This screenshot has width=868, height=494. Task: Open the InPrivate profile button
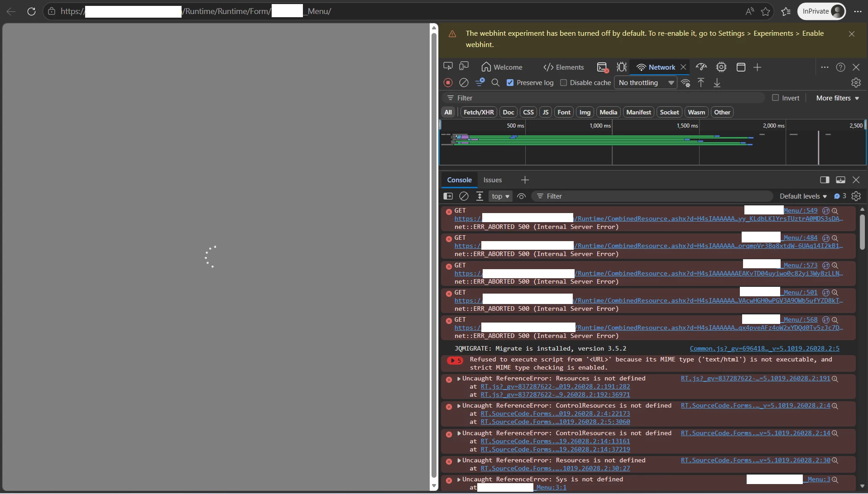pos(822,11)
